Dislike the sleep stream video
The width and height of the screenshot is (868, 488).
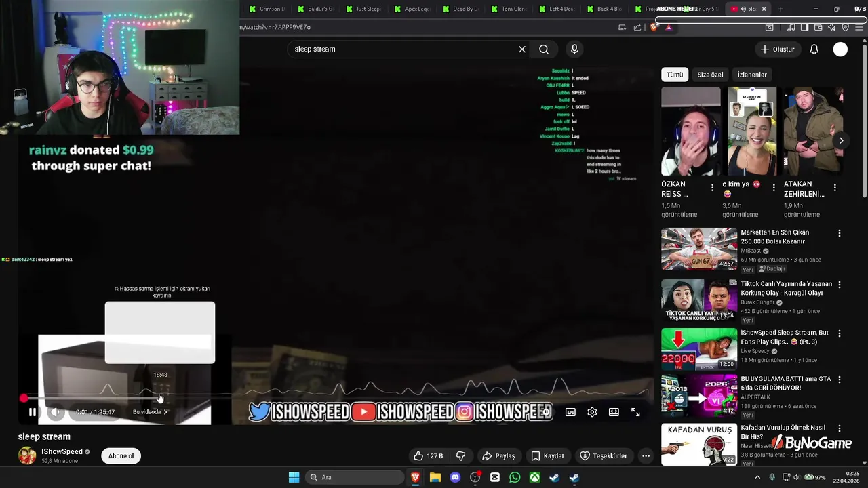pyautogui.click(x=460, y=456)
